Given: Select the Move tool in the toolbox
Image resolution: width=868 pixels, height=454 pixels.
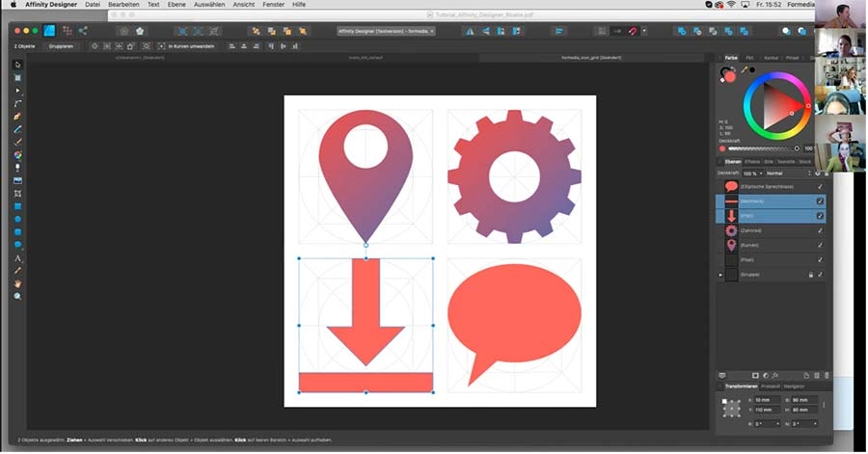Looking at the screenshot, I should (x=17, y=65).
